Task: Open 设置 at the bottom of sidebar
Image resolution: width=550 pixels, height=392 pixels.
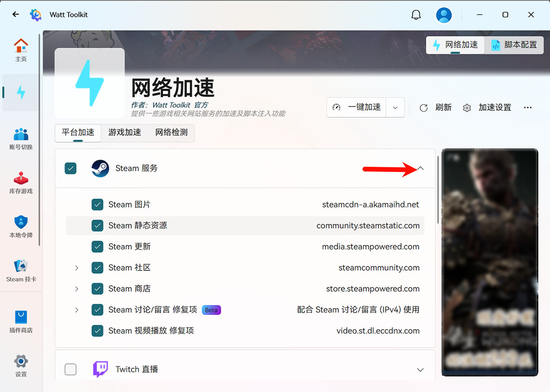Action: pos(20,365)
